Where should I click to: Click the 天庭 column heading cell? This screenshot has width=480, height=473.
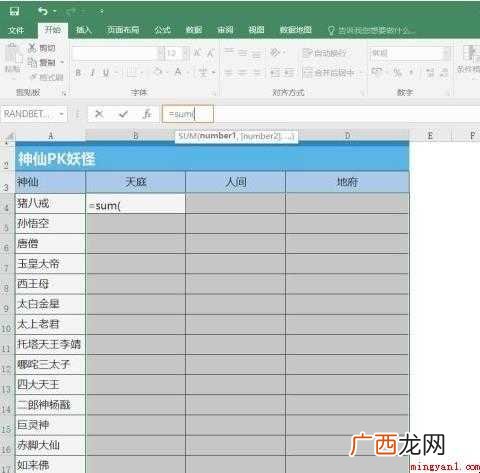click(x=135, y=182)
